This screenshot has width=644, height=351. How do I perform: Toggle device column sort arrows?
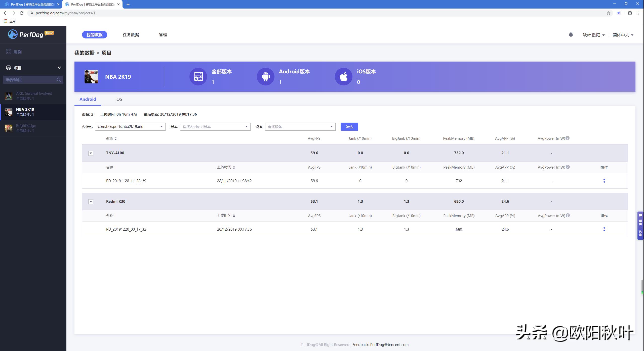[x=116, y=138]
